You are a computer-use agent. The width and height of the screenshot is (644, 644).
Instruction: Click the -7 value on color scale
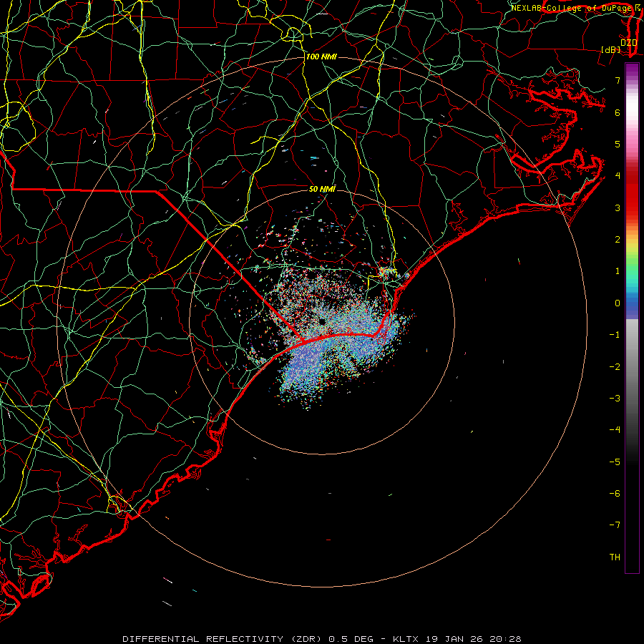(615, 525)
